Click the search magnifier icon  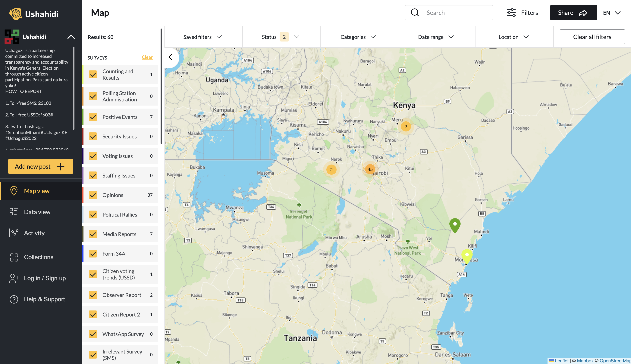(415, 13)
